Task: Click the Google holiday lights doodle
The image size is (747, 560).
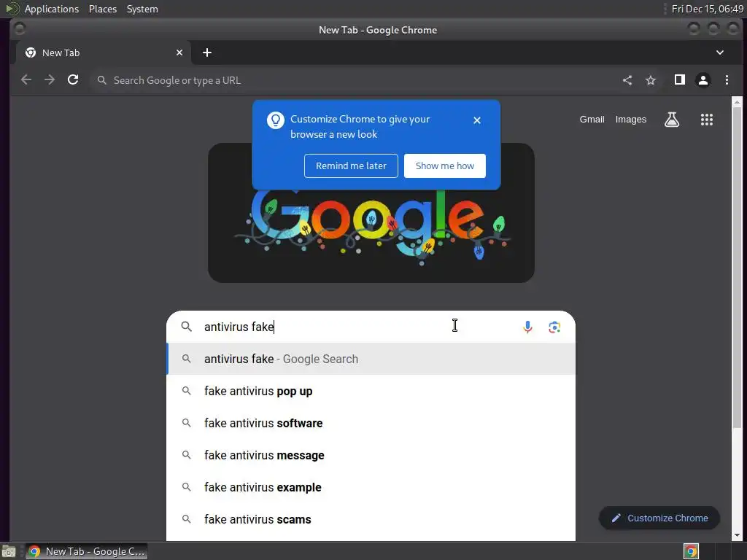Action: point(371,228)
